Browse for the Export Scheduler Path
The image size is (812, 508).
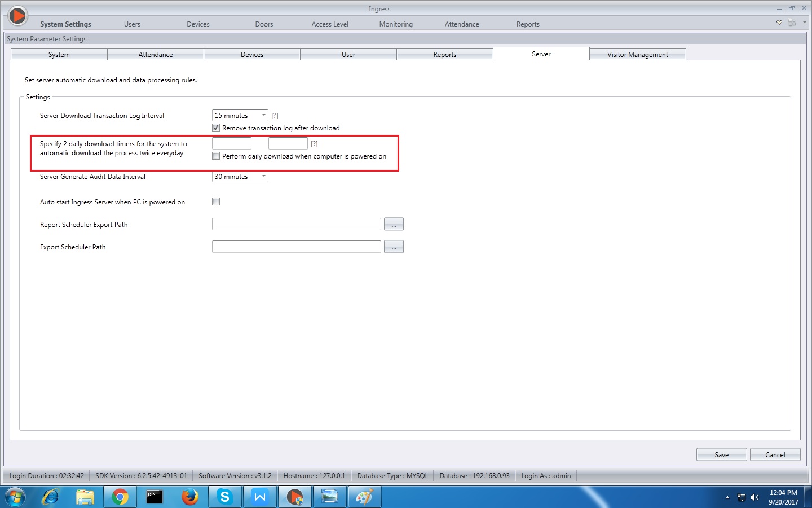(394, 247)
